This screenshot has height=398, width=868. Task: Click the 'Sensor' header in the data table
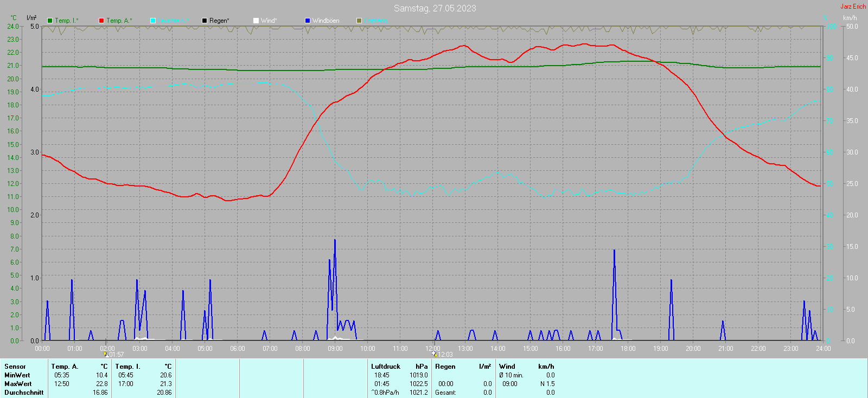pyautogui.click(x=15, y=367)
